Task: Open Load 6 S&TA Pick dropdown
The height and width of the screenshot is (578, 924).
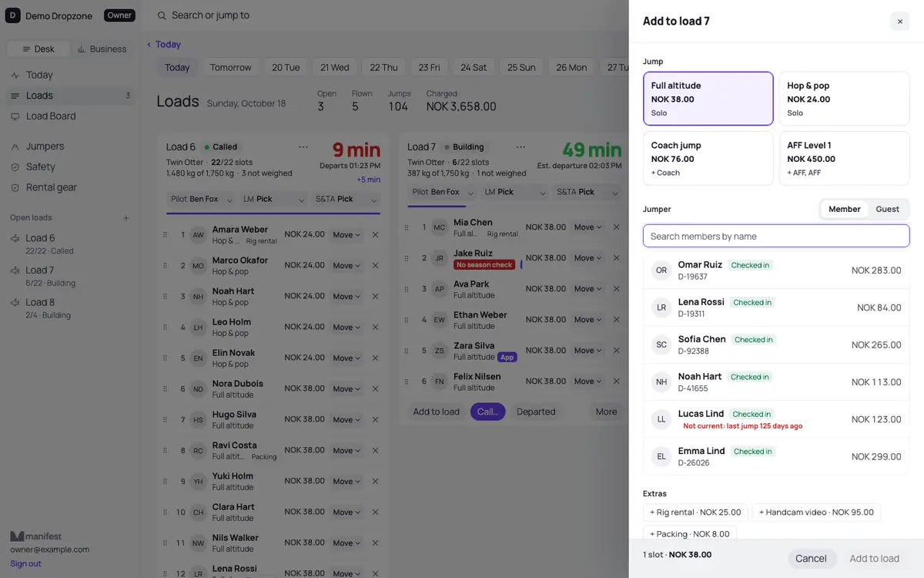Action: click(x=345, y=199)
